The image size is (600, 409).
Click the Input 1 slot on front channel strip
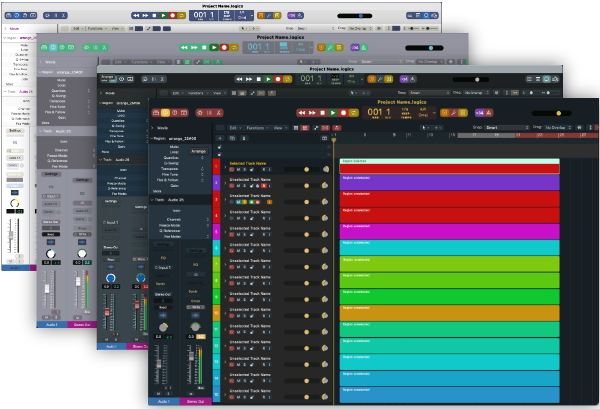163,267
